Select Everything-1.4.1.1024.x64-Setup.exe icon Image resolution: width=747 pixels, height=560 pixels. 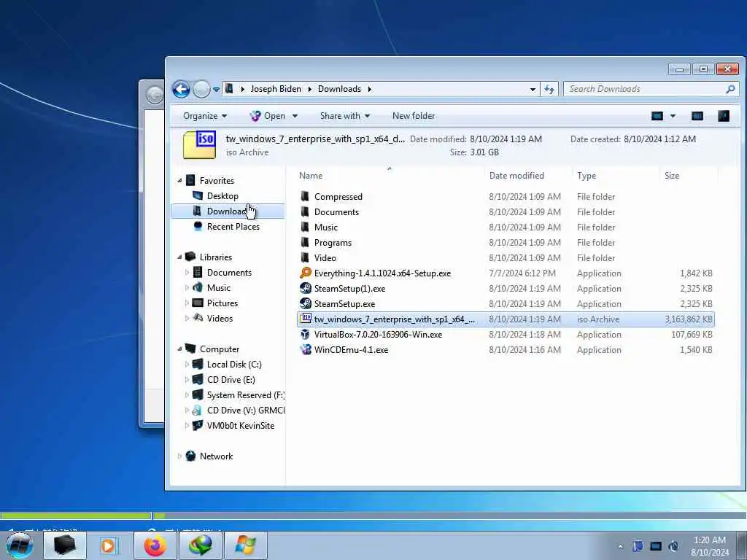click(306, 273)
